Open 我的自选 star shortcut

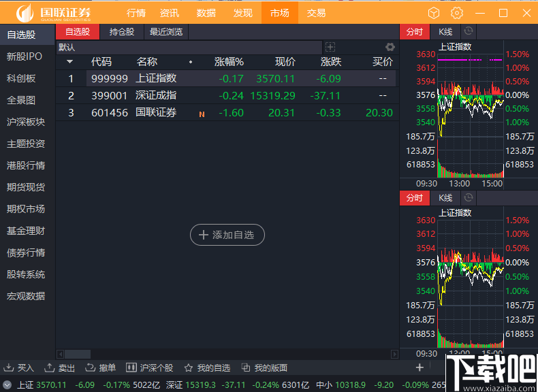pos(207,367)
